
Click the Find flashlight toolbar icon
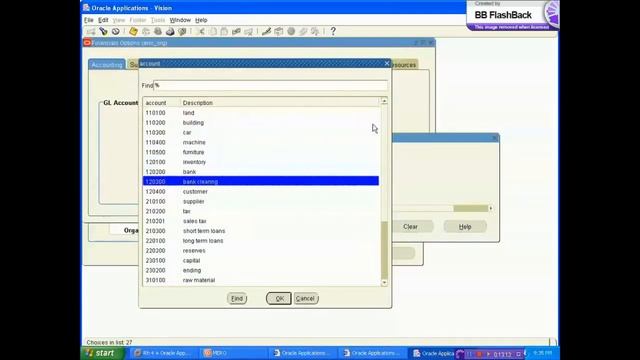tap(103, 31)
